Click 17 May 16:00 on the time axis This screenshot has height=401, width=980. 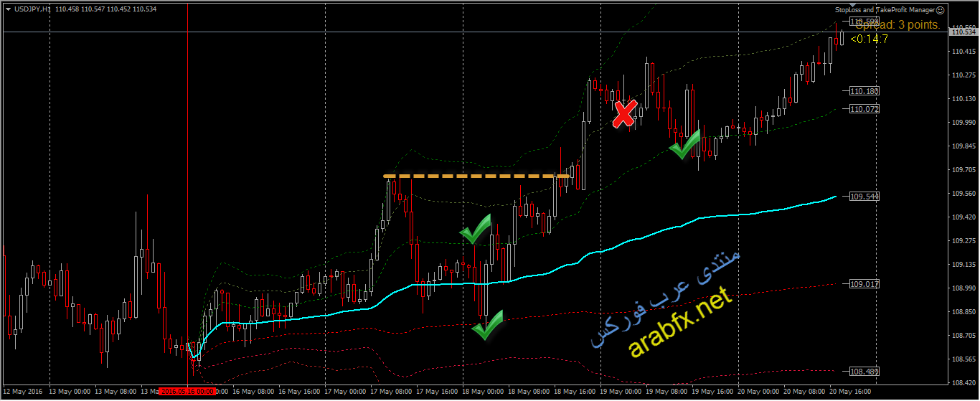coord(437,392)
